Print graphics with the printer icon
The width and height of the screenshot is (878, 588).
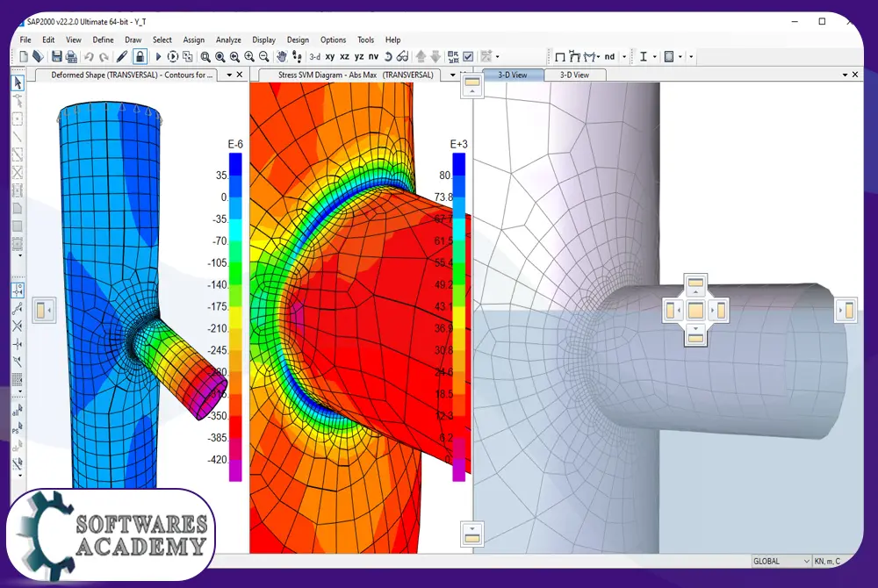[x=71, y=56]
